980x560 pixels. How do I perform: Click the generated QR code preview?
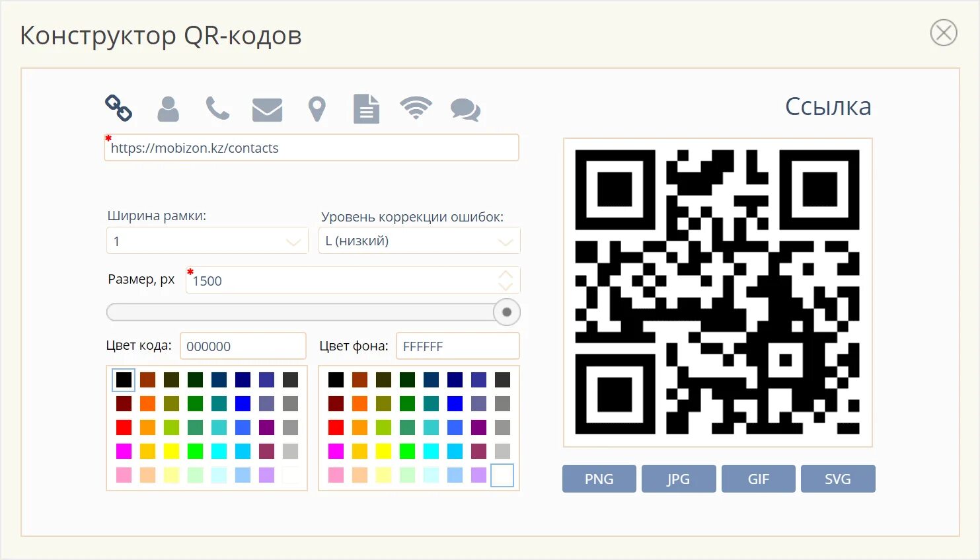point(718,292)
